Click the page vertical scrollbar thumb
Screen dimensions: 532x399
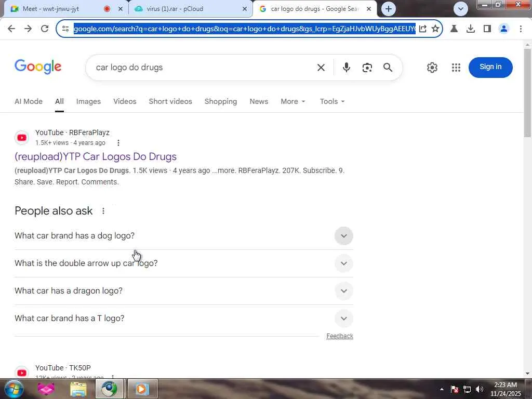tap(527, 92)
